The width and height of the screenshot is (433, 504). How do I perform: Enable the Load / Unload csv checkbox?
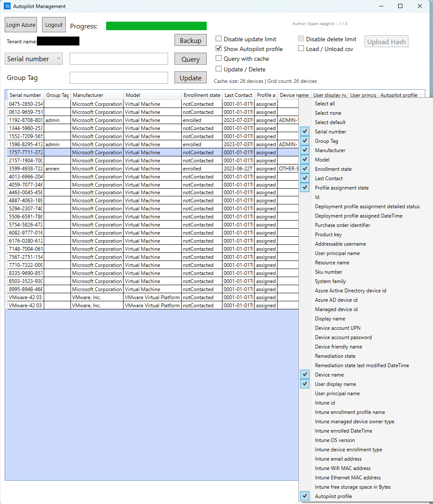pyautogui.click(x=301, y=48)
